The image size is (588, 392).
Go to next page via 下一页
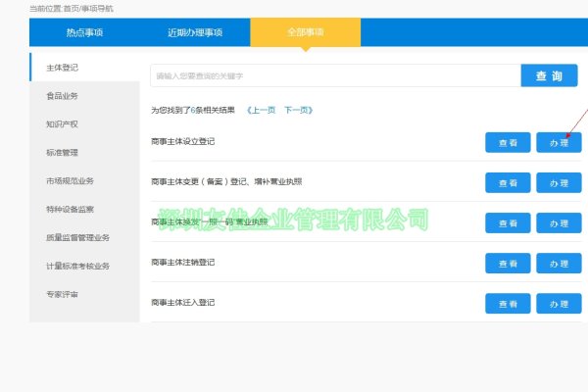299,110
